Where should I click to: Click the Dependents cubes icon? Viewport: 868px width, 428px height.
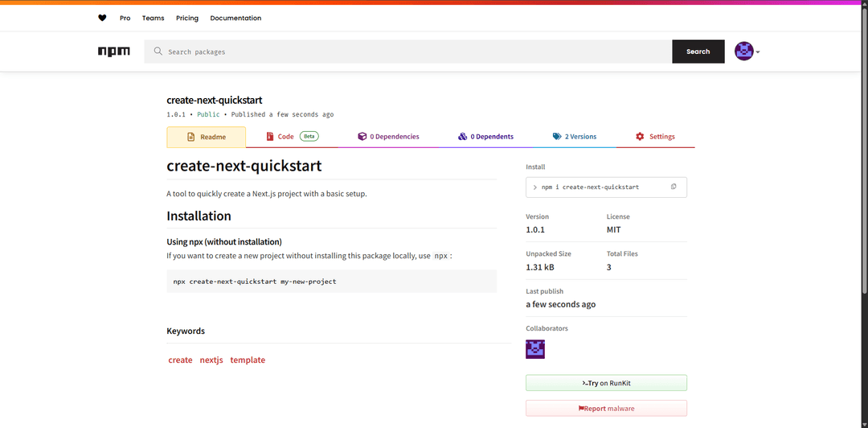[463, 137]
